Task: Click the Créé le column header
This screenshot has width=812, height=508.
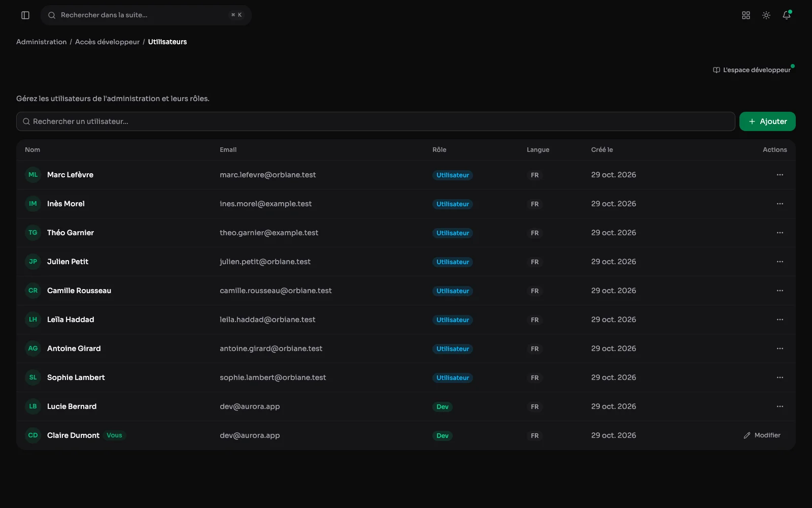Action: (x=602, y=150)
